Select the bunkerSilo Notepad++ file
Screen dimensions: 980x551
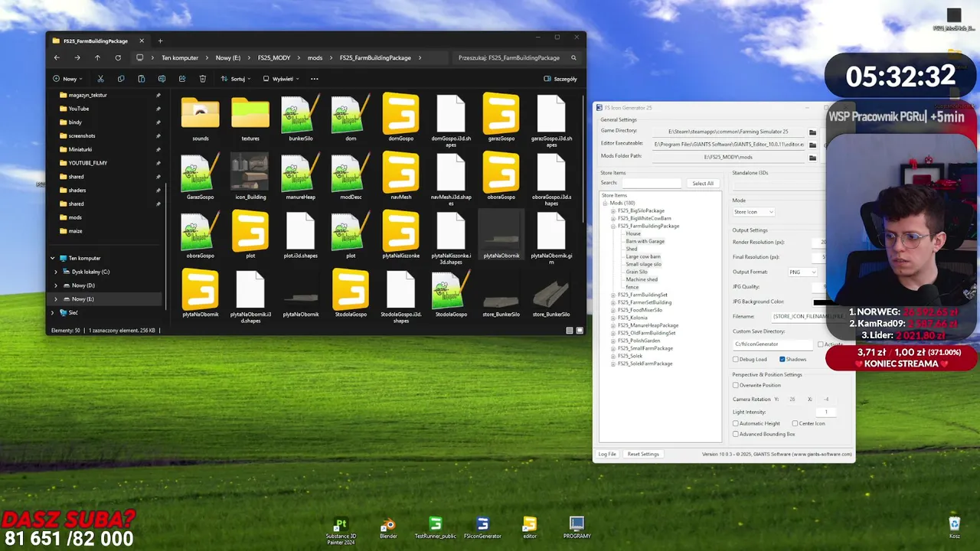(x=300, y=119)
